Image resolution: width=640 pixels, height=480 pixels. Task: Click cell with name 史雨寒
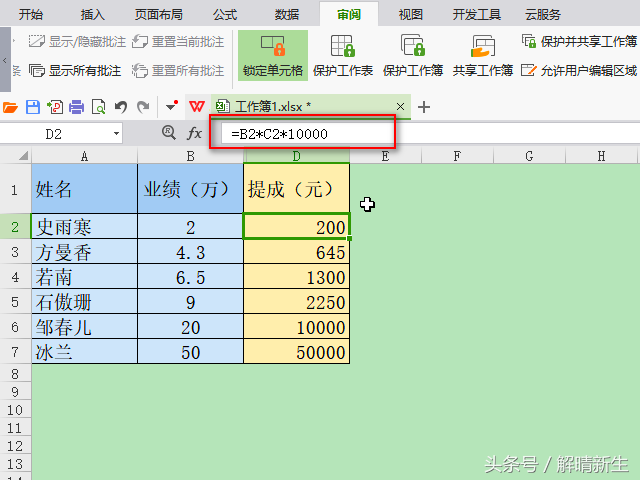point(84,227)
